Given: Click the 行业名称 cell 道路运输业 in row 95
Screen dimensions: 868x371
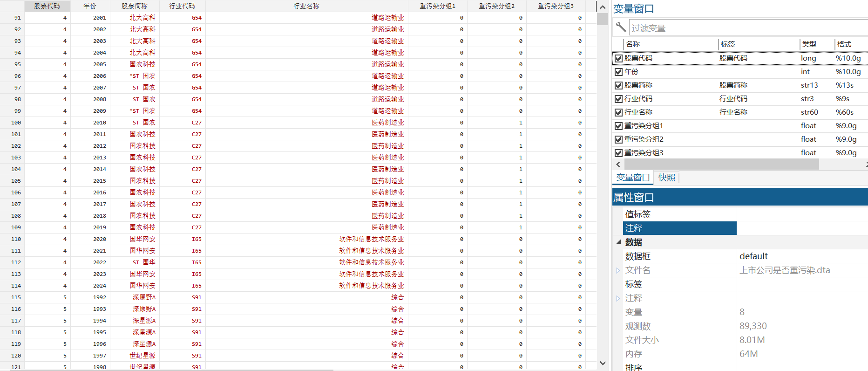Looking at the screenshot, I should (x=306, y=64).
